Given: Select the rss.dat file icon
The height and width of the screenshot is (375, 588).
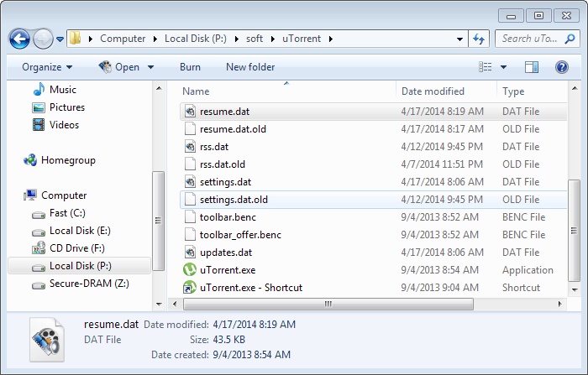Looking at the screenshot, I should 190,147.
